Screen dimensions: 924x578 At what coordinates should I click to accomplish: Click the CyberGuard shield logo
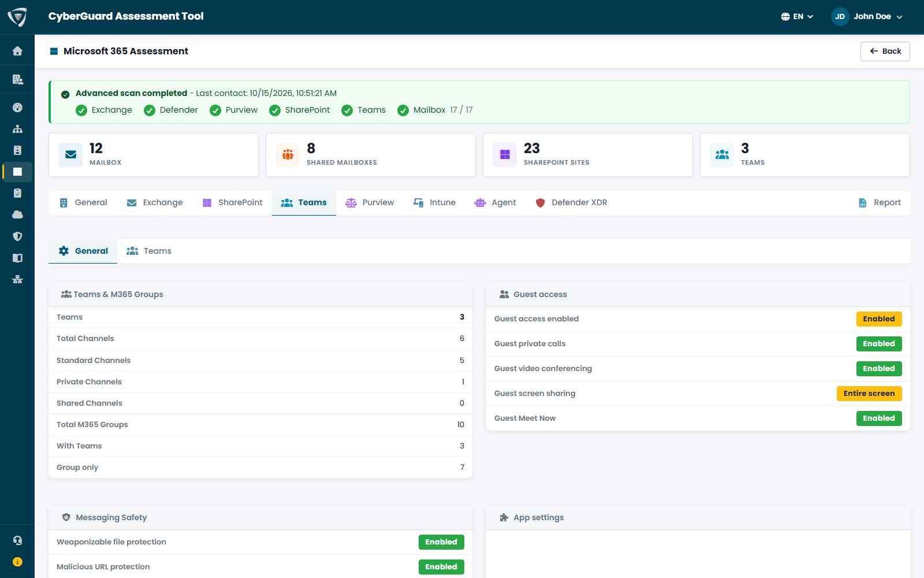pos(17,17)
